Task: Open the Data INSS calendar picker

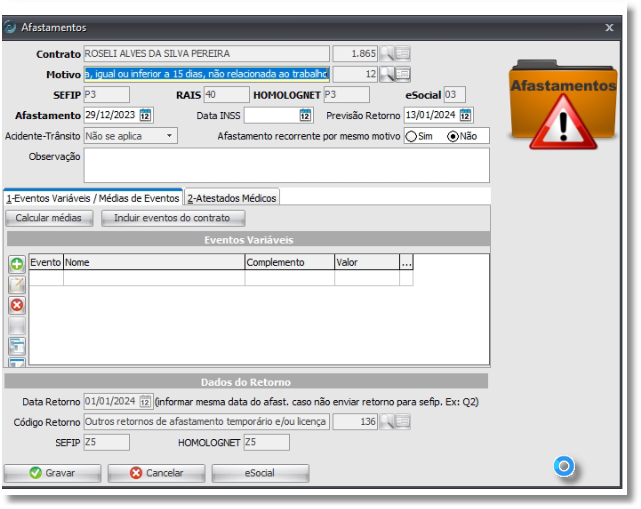Action: 305,115
